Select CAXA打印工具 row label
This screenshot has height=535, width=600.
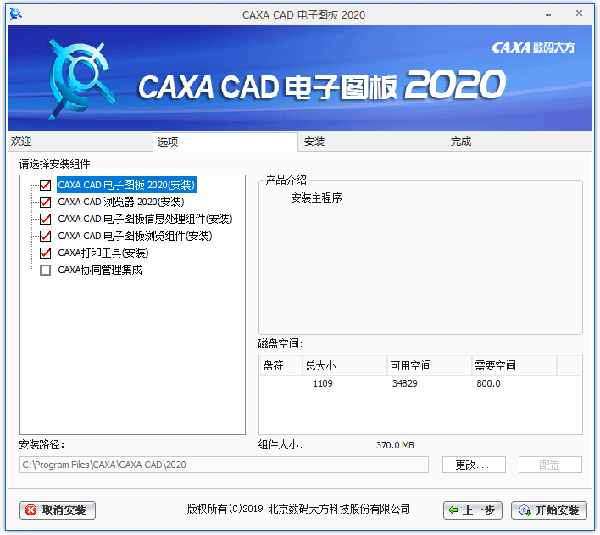(103, 253)
